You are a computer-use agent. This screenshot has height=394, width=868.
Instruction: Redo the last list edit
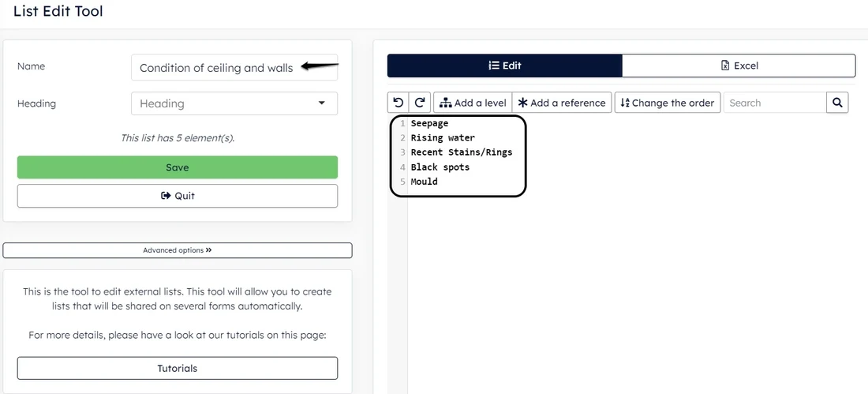point(420,103)
